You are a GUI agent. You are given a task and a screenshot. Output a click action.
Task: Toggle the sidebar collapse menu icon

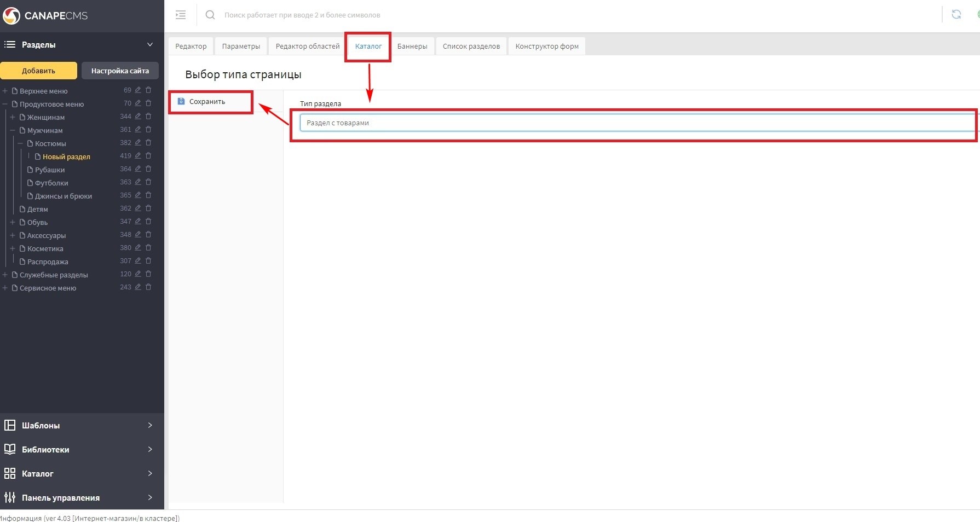(x=181, y=15)
